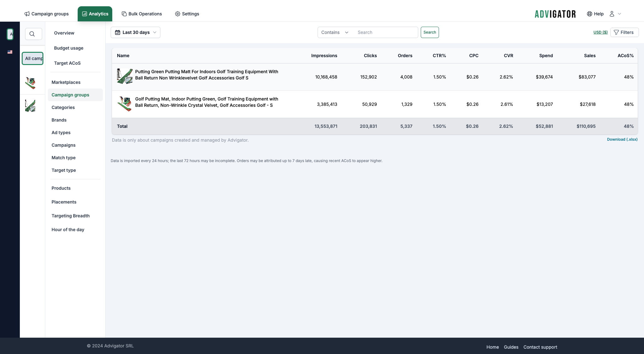
Task: Click the calendar icon in date picker
Action: [x=118, y=32]
